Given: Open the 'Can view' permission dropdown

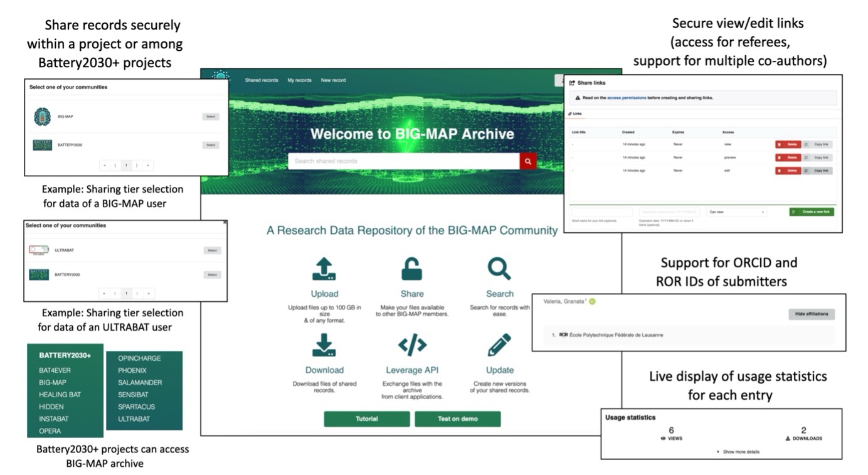Looking at the screenshot, I should pyautogui.click(x=736, y=212).
